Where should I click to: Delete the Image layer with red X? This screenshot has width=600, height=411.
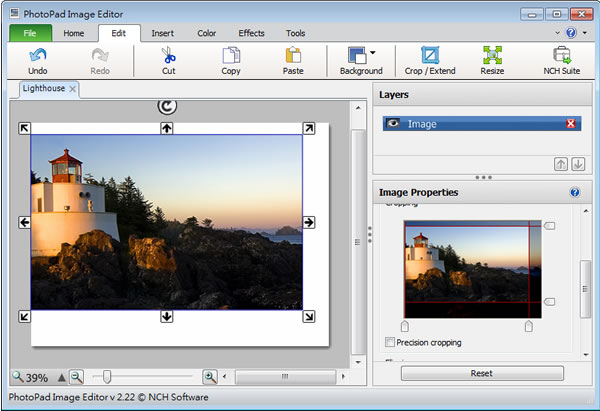pyautogui.click(x=571, y=124)
